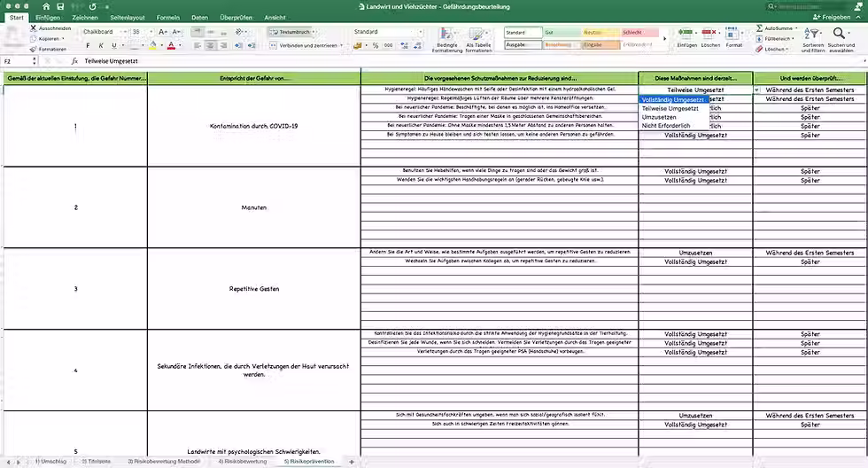Open the Chalkboard font name dropdown

(x=126, y=32)
